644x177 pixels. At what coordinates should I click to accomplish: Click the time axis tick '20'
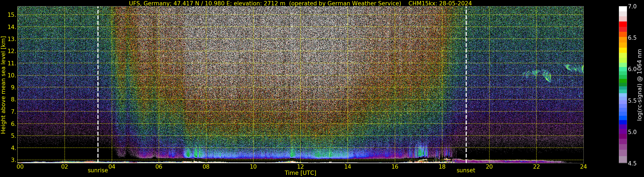[489, 167]
